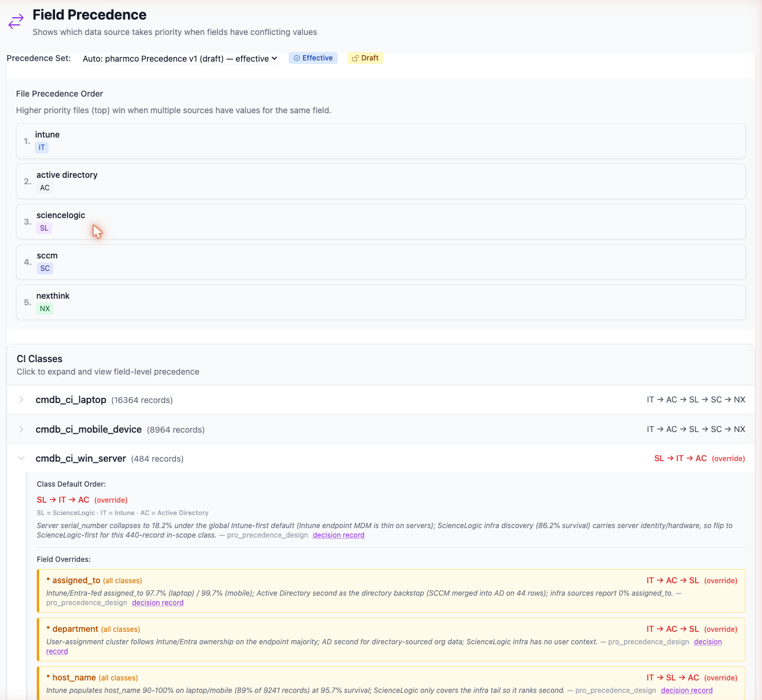This screenshot has width=762, height=700.
Task: Click the File Precedence Order heading
Action: coord(59,94)
